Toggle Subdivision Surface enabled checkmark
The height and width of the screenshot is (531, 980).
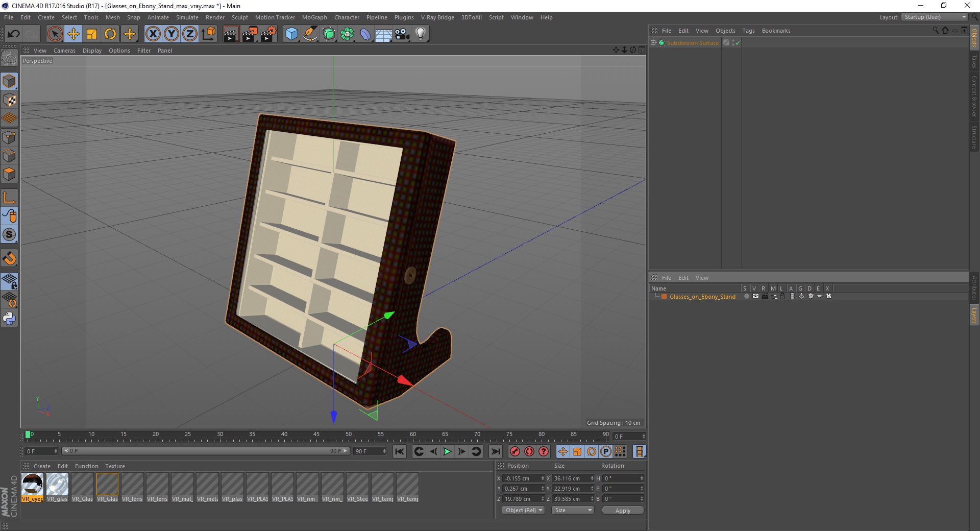click(x=738, y=43)
